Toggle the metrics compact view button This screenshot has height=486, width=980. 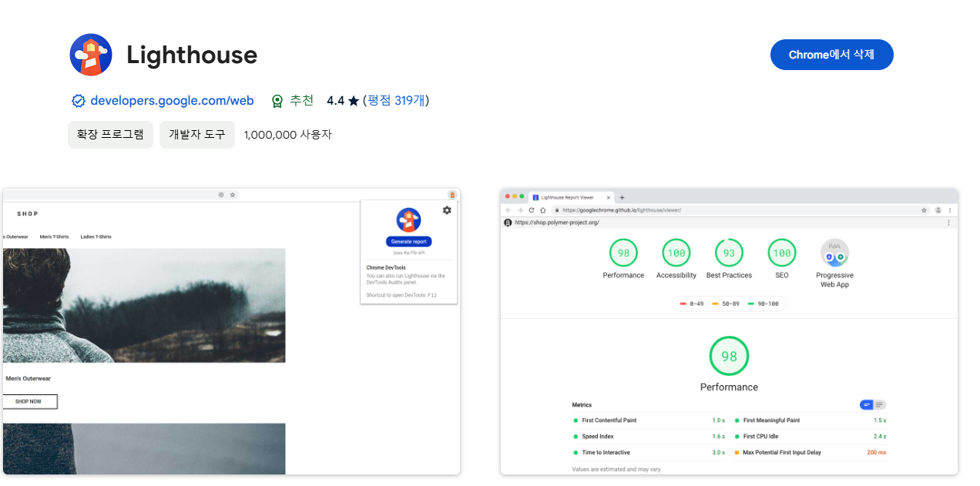(x=867, y=404)
